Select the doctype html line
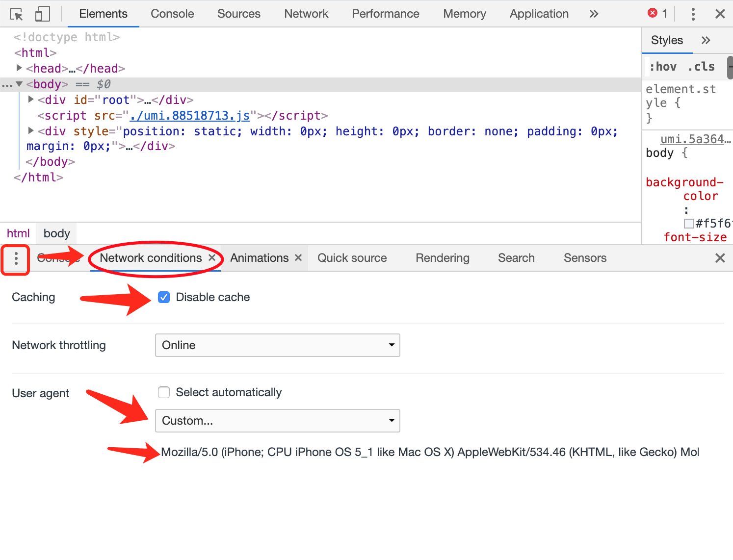The height and width of the screenshot is (560, 733). pos(67,37)
